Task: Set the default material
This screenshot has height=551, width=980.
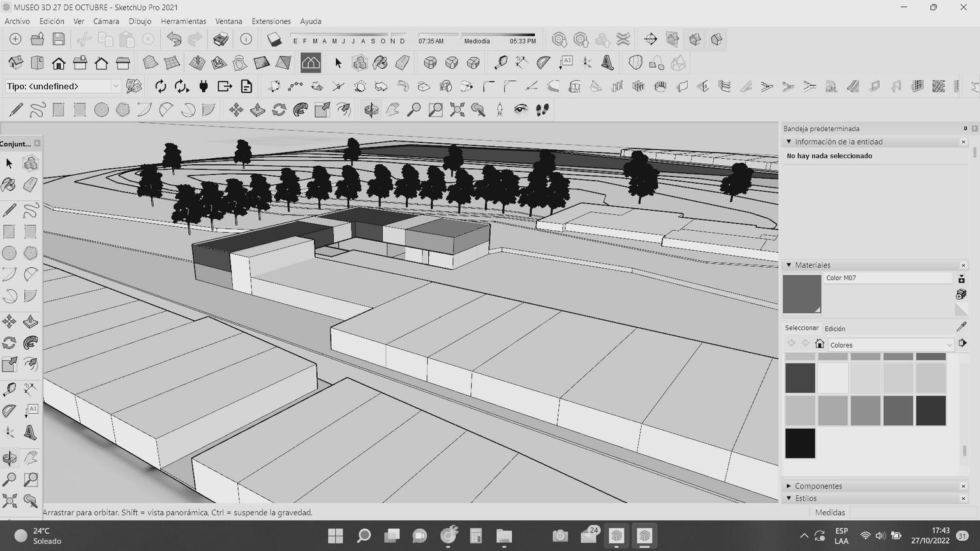Action: tap(961, 309)
